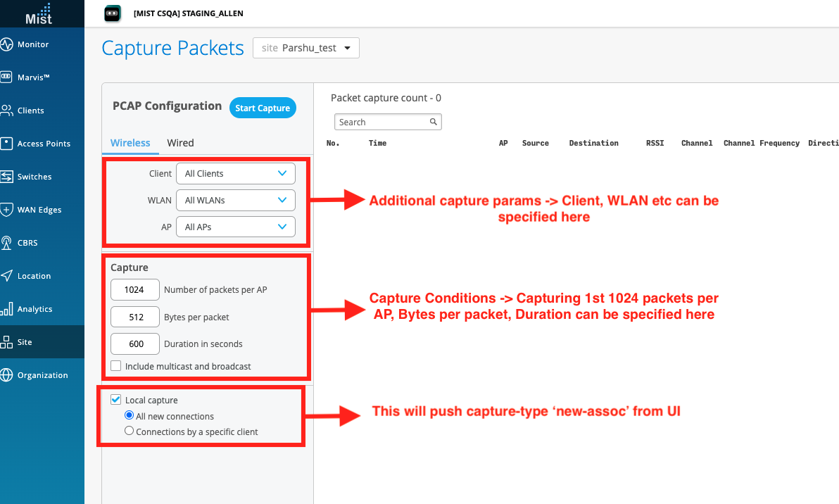Enable Include multicast and broadcast checkbox

pos(116,366)
